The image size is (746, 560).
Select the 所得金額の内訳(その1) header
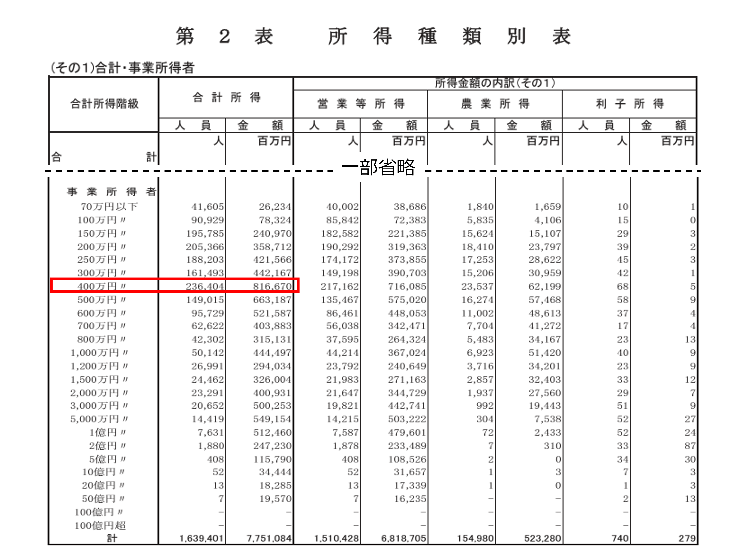tap(495, 83)
